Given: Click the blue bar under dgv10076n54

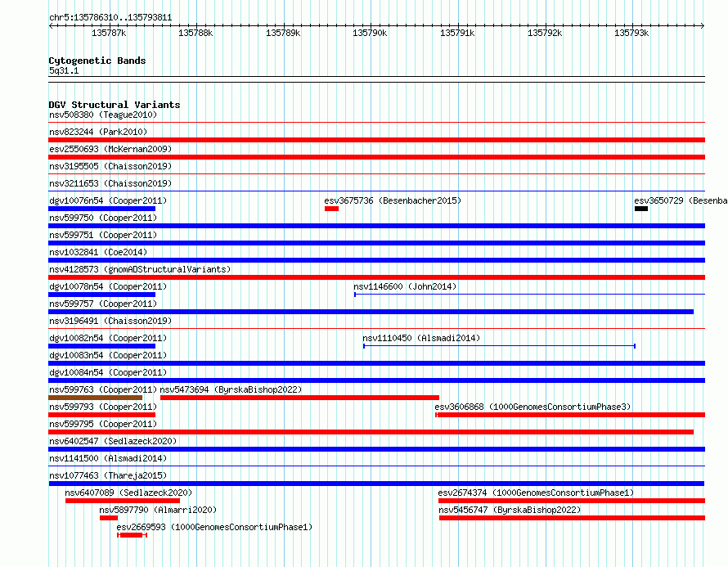Looking at the screenshot, I should [101, 209].
